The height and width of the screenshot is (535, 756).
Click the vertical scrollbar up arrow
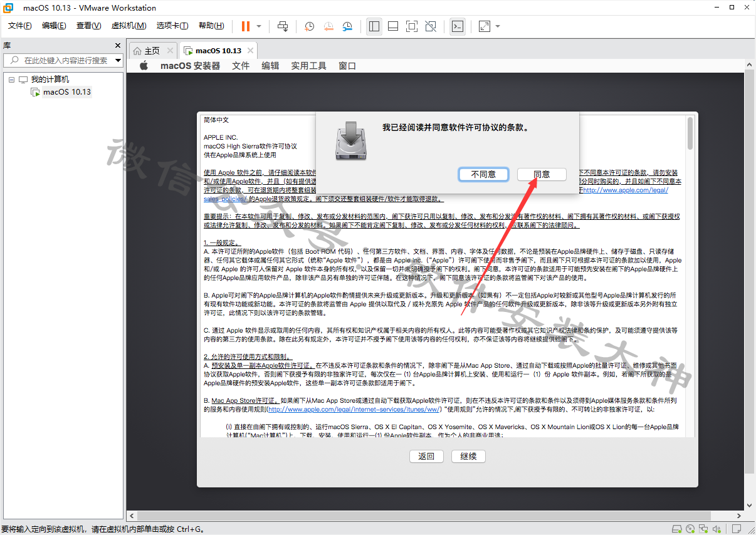(749, 63)
